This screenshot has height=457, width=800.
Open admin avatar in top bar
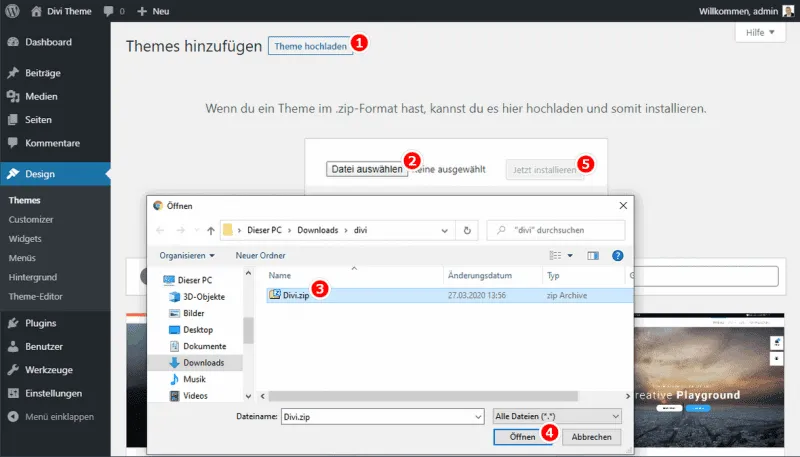(788, 11)
